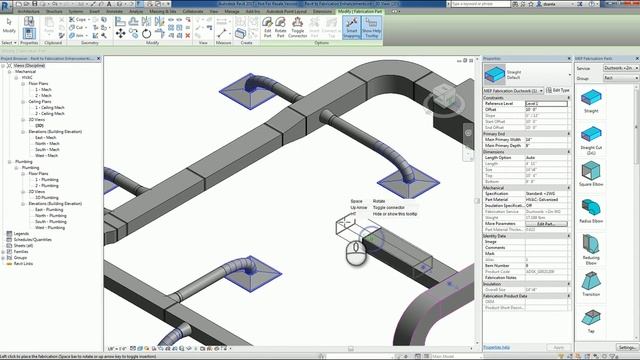
Task: Select the Square Elbow fabrication part
Action: [x=591, y=173]
